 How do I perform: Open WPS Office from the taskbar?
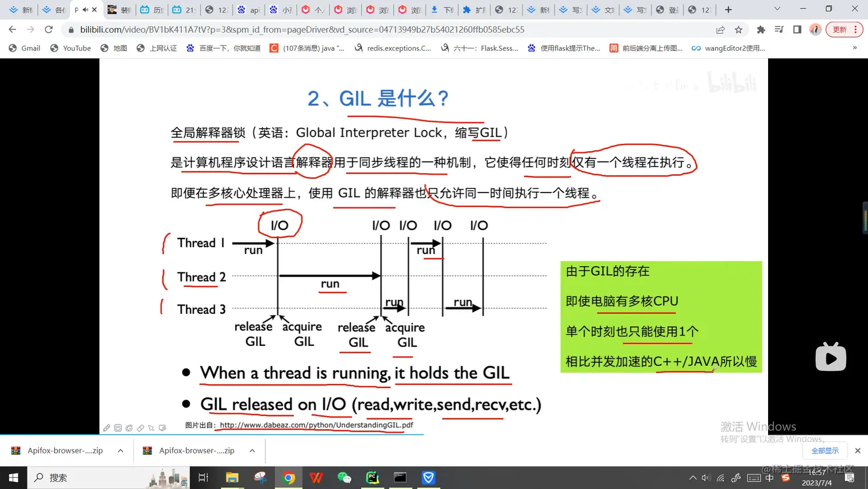point(316,478)
